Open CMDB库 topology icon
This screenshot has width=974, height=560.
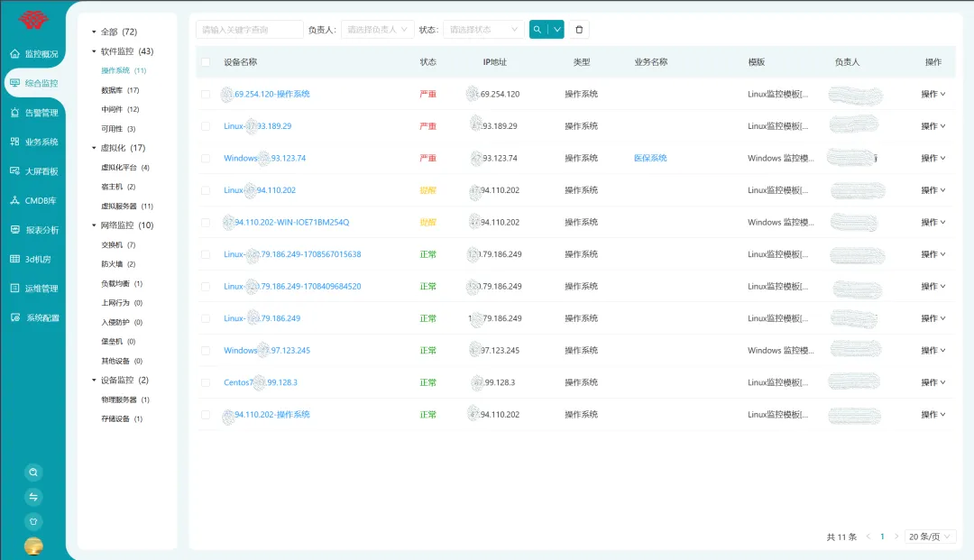(x=15, y=200)
